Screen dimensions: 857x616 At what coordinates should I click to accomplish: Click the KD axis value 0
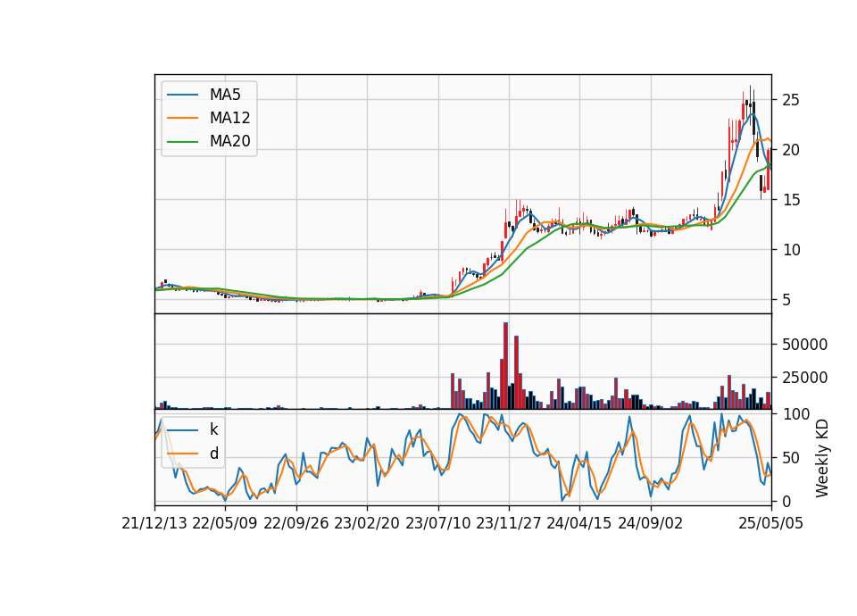coord(786,501)
